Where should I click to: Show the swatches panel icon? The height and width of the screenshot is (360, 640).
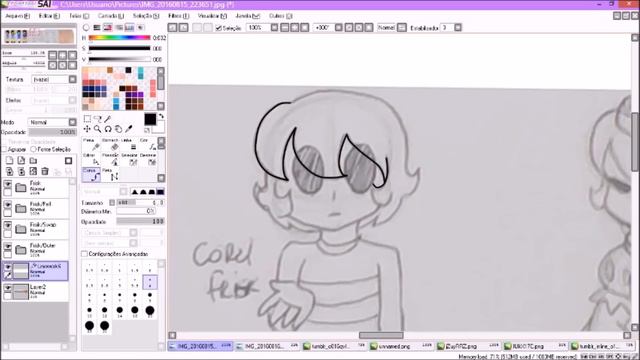[x=129, y=28]
